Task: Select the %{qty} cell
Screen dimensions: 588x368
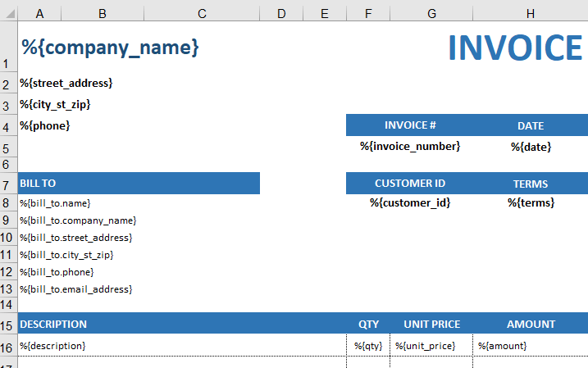Action: (368, 345)
